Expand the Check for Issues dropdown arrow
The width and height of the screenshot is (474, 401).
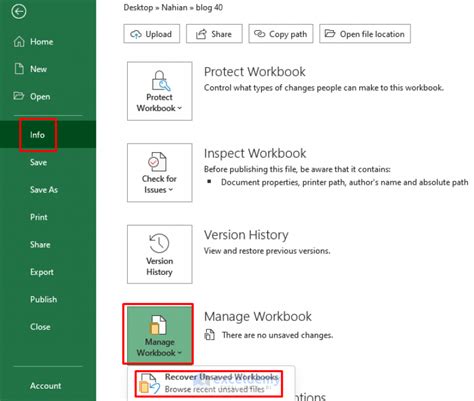pos(171,190)
